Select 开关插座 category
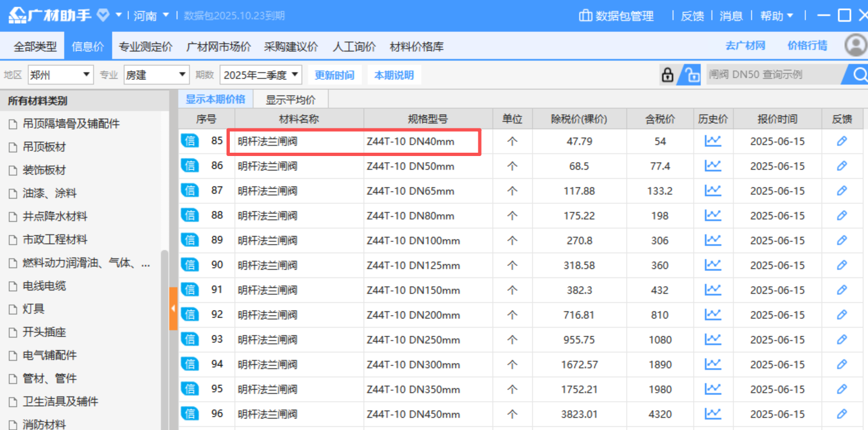Screen dimensions: 868x430 click(x=44, y=332)
